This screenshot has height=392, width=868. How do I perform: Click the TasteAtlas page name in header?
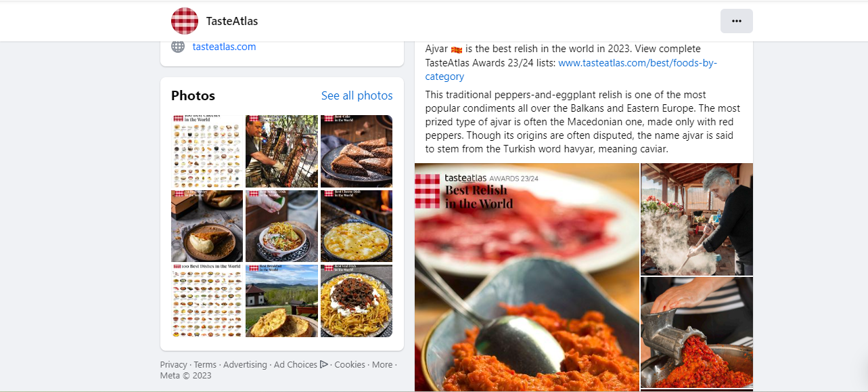(232, 21)
